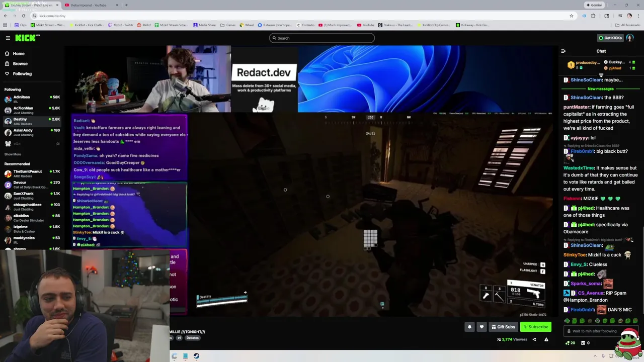This screenshot has height=362, width=644.
Task: Click the notification bell button
Action: click(x=469, y=327)
